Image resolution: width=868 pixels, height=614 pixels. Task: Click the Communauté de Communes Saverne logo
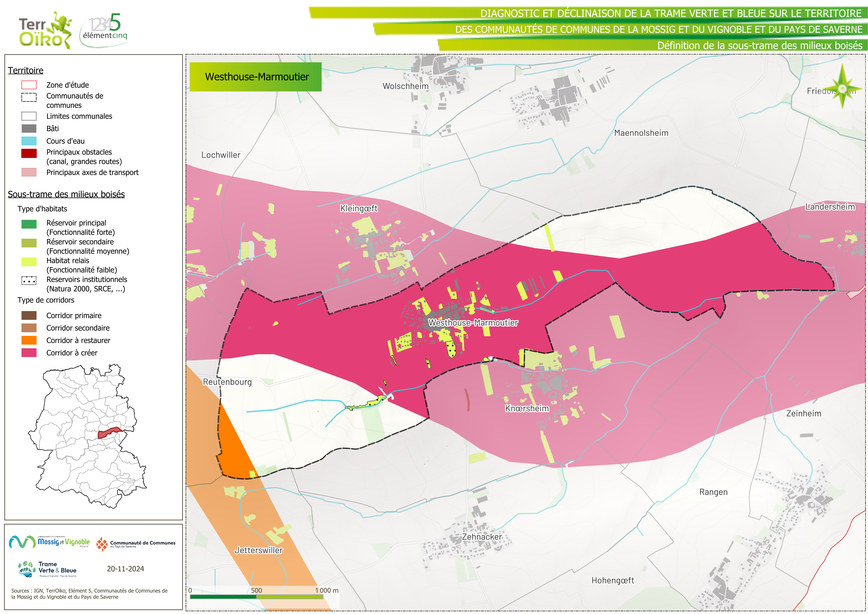click(x=136, y=544)
